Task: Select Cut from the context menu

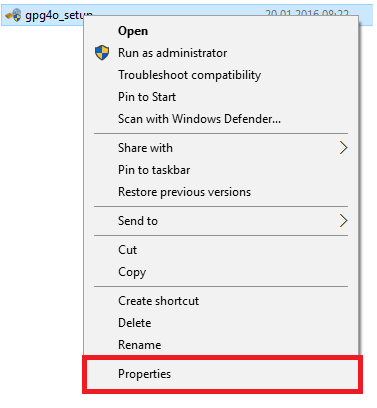Action: pyautogui.click(x=127, y=250)
